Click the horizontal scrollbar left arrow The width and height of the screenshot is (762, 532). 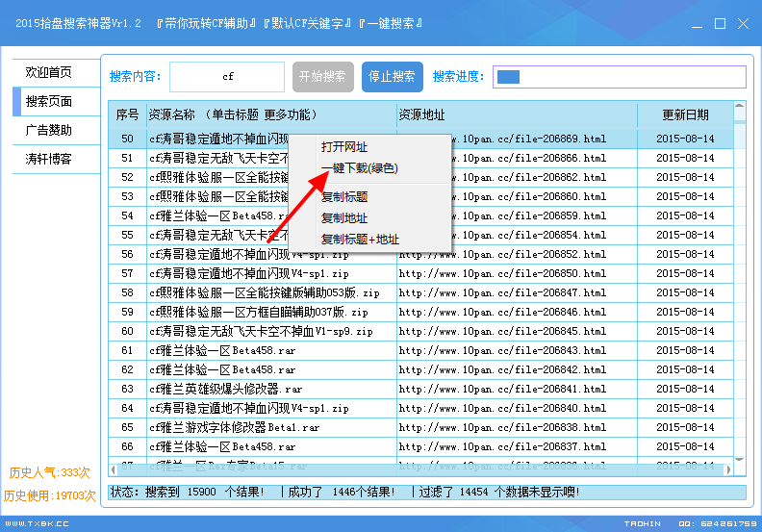click(114, 469)
